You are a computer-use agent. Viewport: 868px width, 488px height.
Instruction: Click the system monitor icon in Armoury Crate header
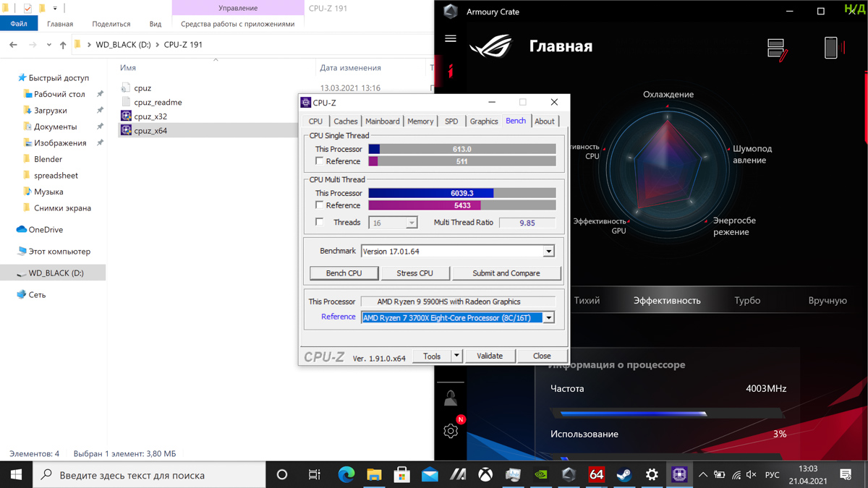tap(777, 48)
